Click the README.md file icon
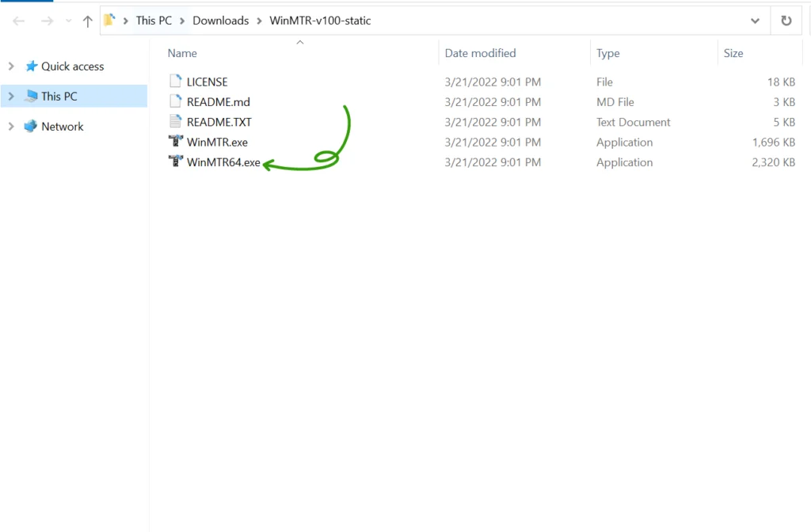Viewport: 811px width, 532px height. (x=175, y=101)
